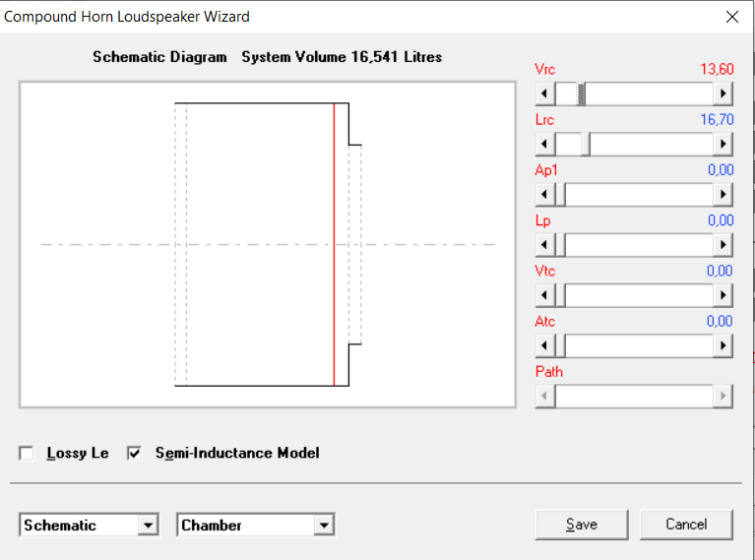
Task: Decrease Vtc with its left arrow
Action: (x=545, y=295)
